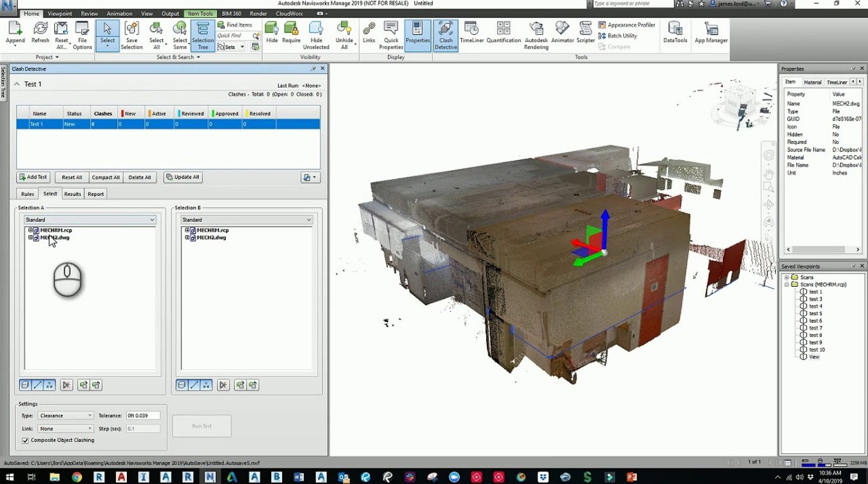This screenshot has width=868, height=484.
Task: Toggle the Selection Tree panel button
Action: (x=202, y=35)
